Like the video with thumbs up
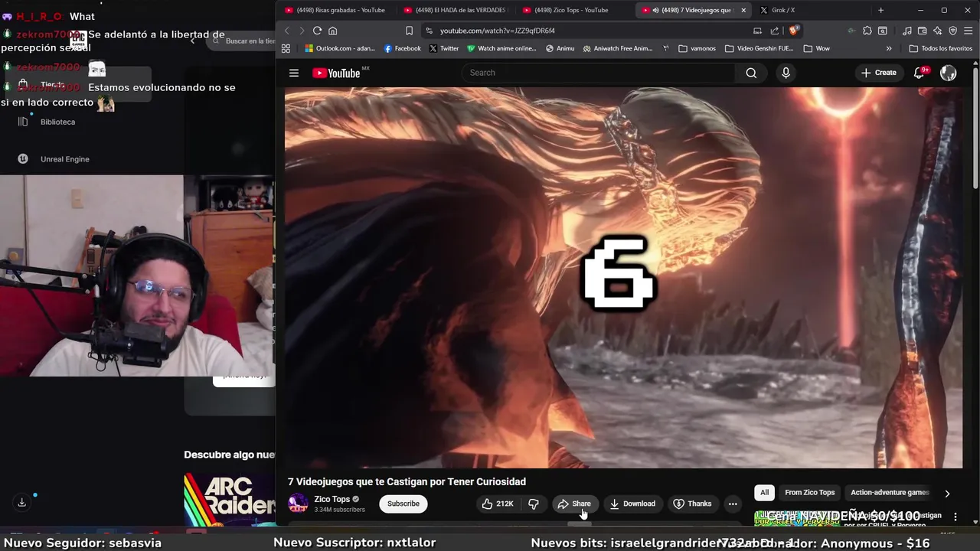980x551 pixels. [x=498, y=504]
